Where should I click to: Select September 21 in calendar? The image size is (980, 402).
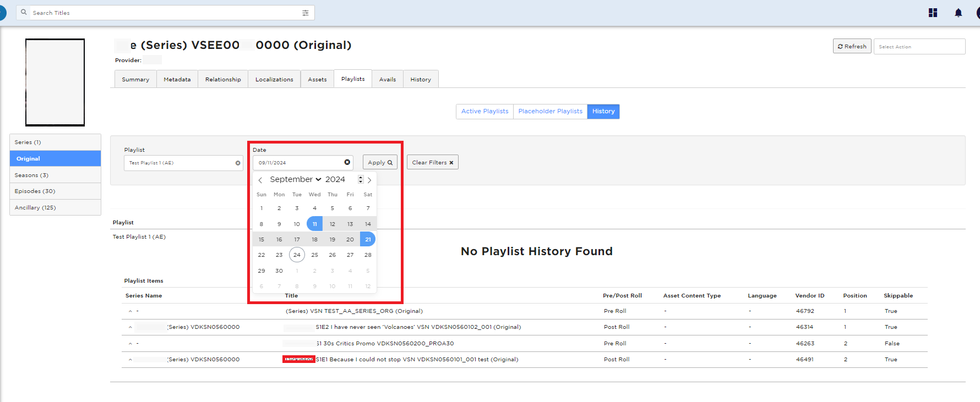pos(368,239)
